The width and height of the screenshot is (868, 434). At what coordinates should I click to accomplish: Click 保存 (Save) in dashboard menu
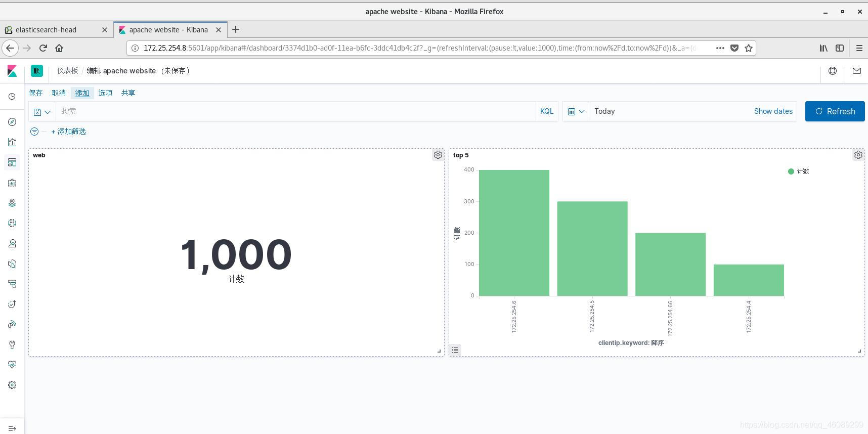pos(36,93)
